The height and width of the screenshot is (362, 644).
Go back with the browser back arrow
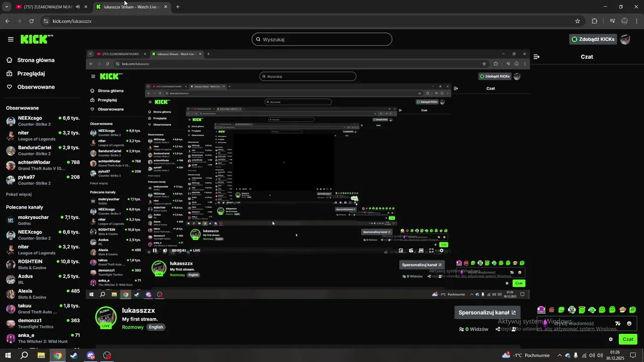(x=7, y=21)
